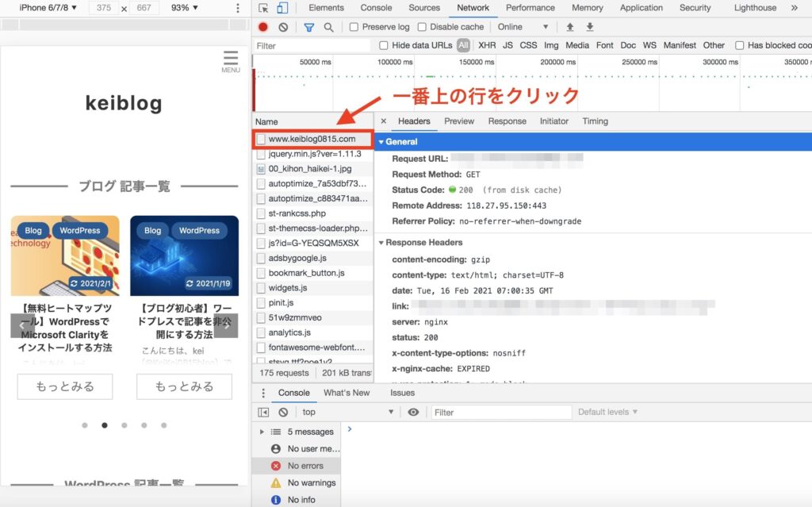Click the console Filter input field

(501, 412)
